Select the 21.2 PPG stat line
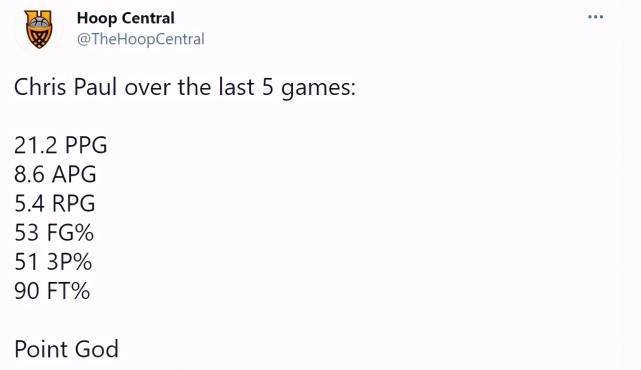Screen dimensions: 641x370 (x=61, y=145)
